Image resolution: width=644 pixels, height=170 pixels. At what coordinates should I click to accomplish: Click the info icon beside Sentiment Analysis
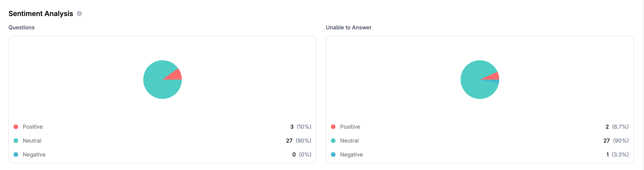click(x=80, y=14)
